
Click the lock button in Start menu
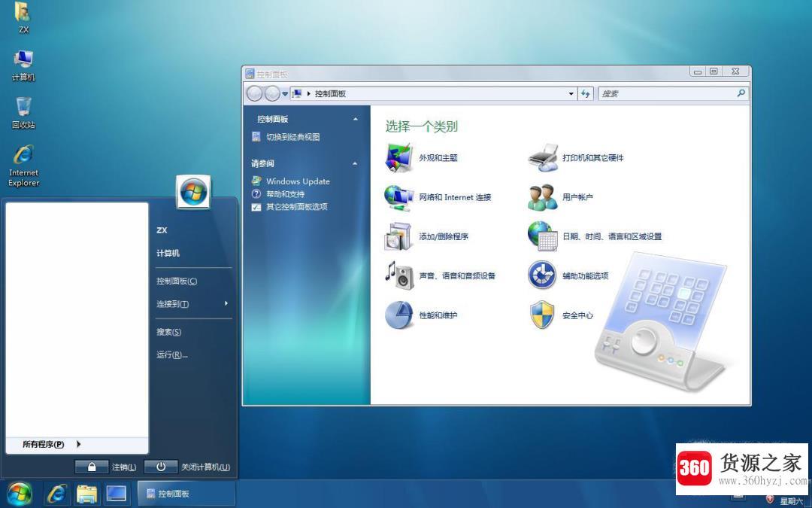pos(92,467)
